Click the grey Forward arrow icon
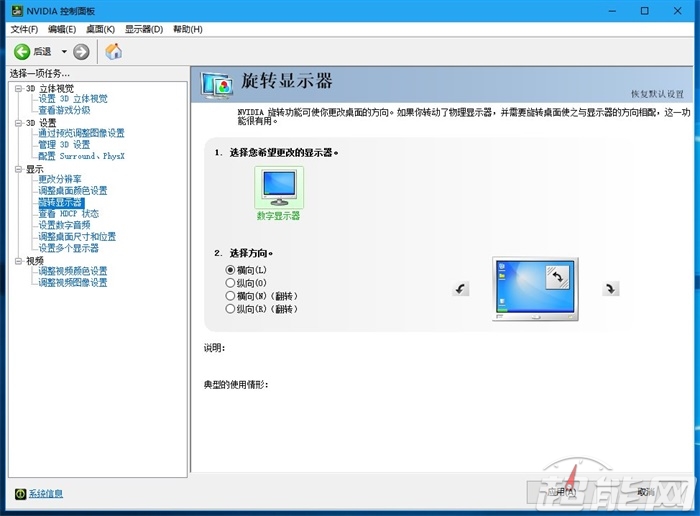The width and height of the screenshot is (700, 516). [x=81, y=52]
